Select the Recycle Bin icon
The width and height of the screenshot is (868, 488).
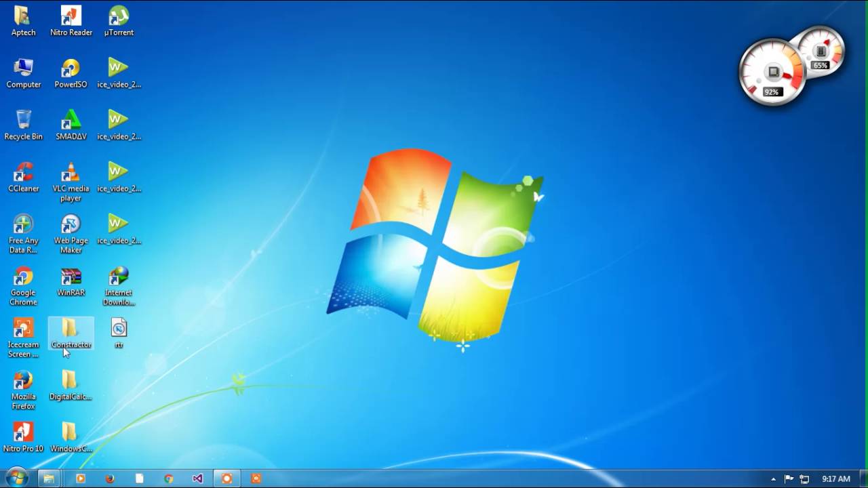[x=23, y=125]
